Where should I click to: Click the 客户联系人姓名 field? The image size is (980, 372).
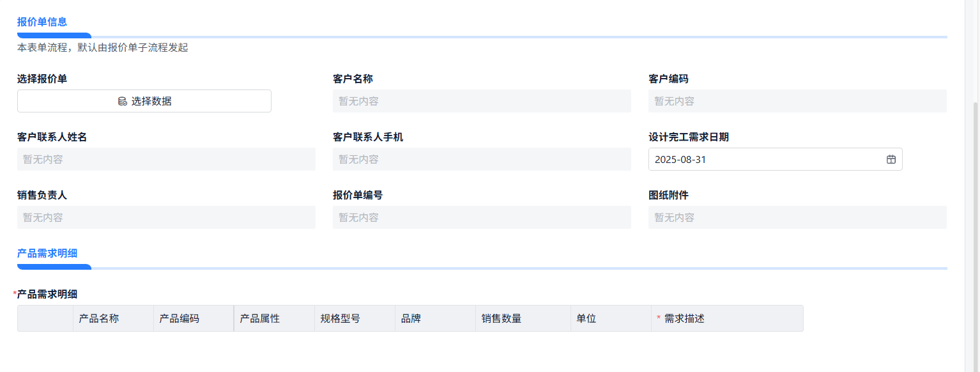[166, 159]
